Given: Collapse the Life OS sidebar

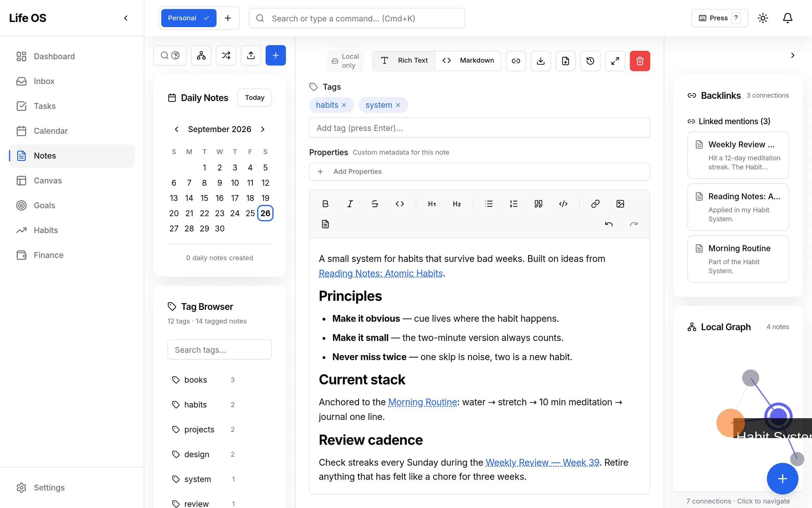Looking at the screenshot, I should pyautogui.click(x=126, y=18).
